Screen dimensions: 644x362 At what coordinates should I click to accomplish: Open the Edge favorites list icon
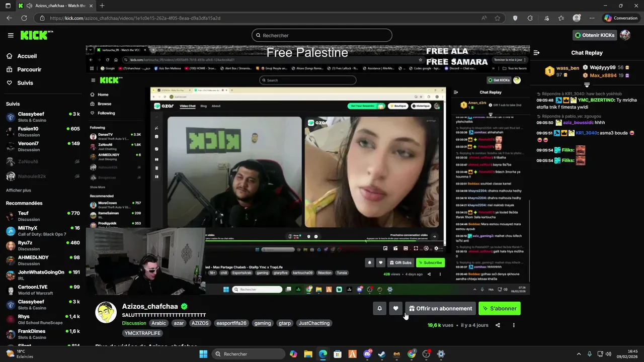tap(561, 18)
